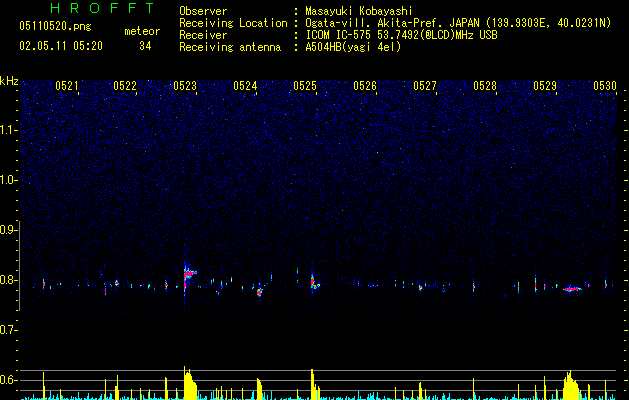
Task: Click the 0528 time marker
Action: click(x=485, y=86)
